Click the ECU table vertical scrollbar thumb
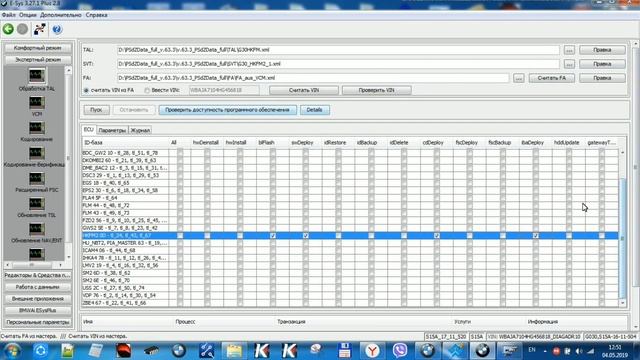 click(x=623, y=239)
